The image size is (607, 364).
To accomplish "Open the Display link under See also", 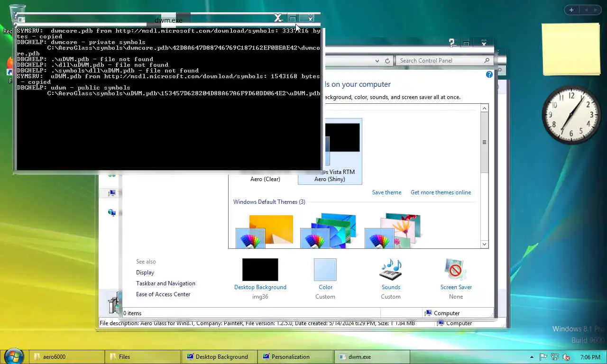I will tap(145, 273).
